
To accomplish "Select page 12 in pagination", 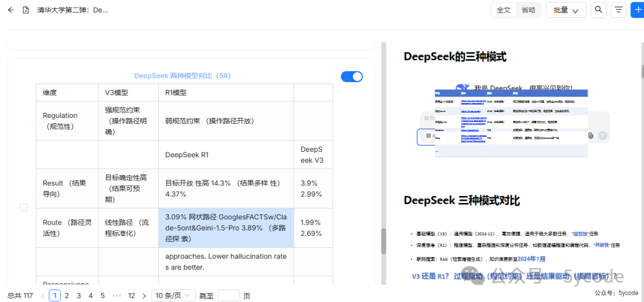I will coord(131,295).
